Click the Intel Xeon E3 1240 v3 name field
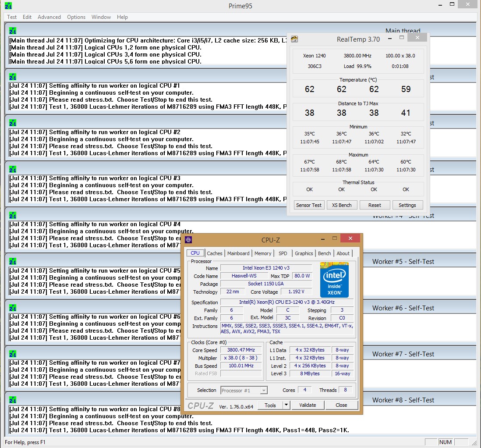The height and width of the screenshot is (448, 481). pos(266,268)
